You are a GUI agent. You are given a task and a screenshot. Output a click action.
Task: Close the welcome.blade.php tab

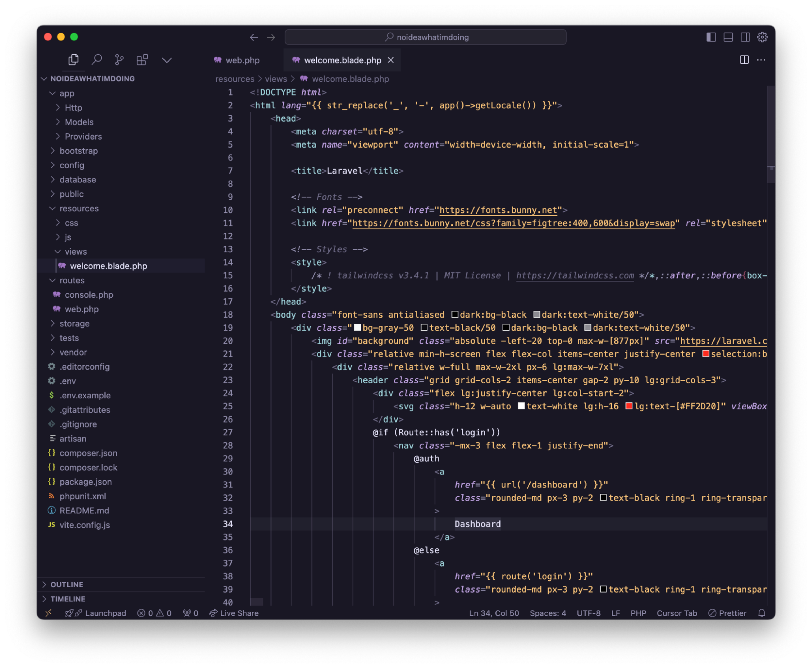(391, 60)
